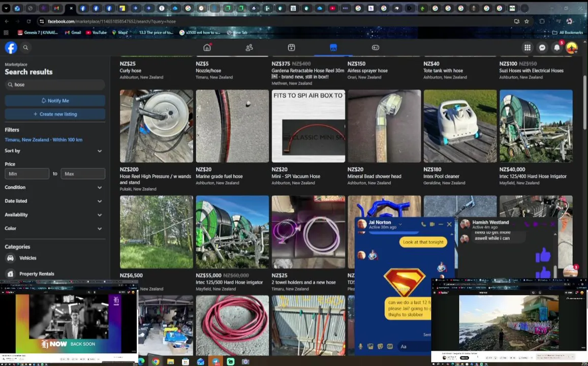
Task: Click the Facebook logo
Action: click(x=11, y=48)
